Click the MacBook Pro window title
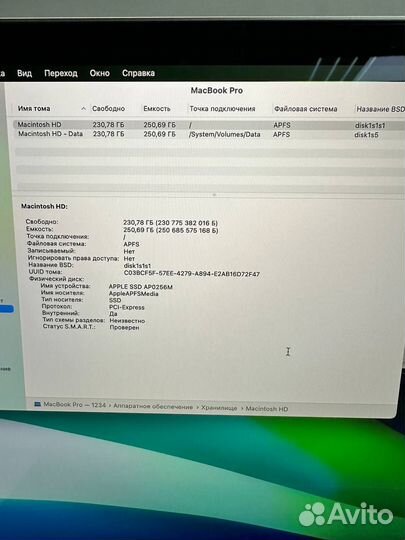The image size is (405, 540). [x=217, y=91]
